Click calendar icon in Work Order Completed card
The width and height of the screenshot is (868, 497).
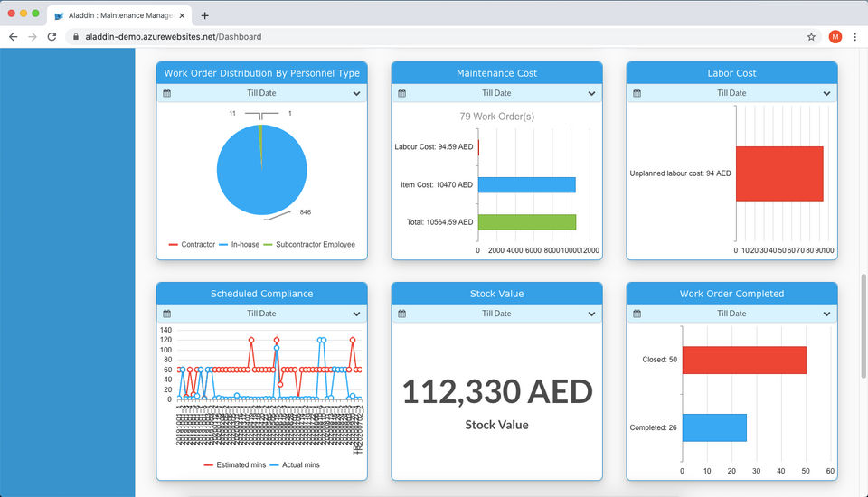pos(637,314)
